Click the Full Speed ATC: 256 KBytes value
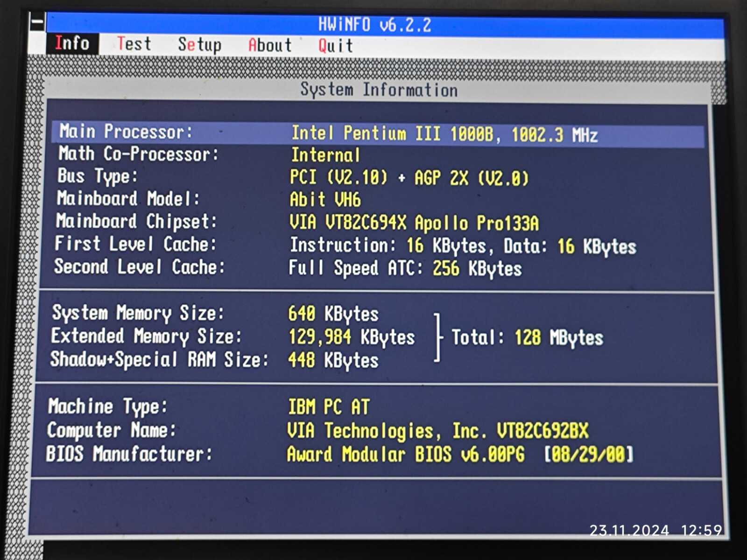This screenshot has height=560, width=747. [405, 268]
